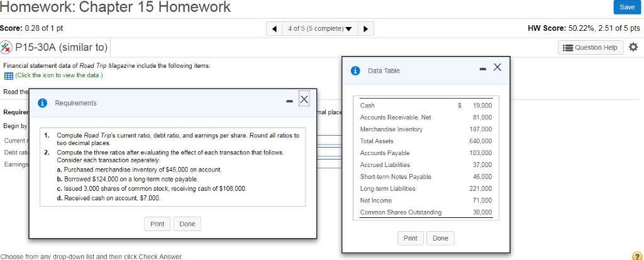This screenshot has height=260, width=644.
Task: Open the settings gear icon
Action: click(x=633, y=47)
